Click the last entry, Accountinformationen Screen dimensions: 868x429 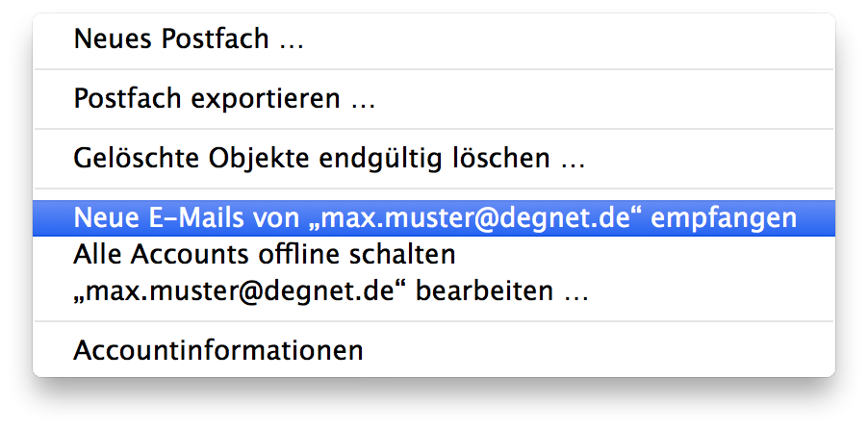[218, 349]
